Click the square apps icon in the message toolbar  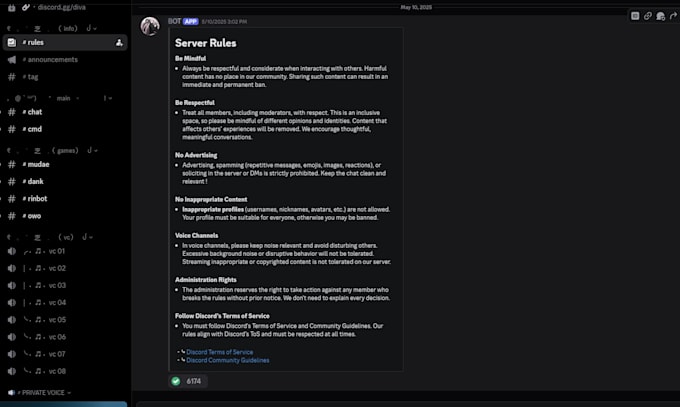(635, 16)
